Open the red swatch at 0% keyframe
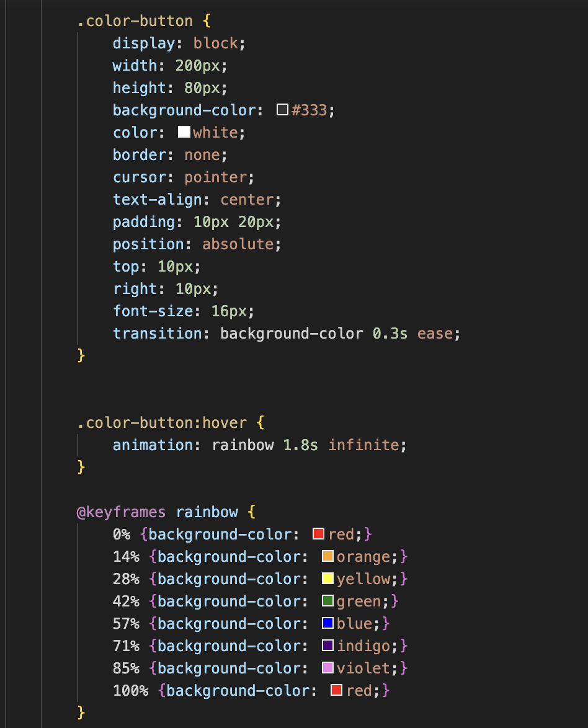Viewport: 588px width, 728px height. 319,535
